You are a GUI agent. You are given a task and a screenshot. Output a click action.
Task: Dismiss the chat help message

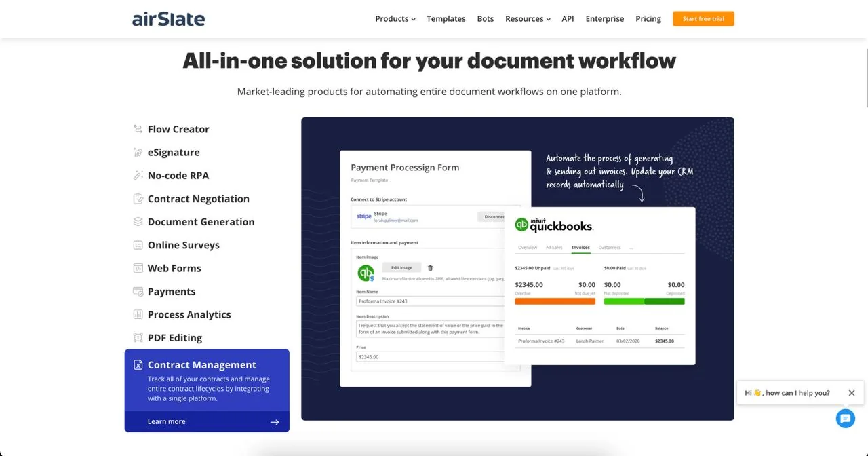852,393
